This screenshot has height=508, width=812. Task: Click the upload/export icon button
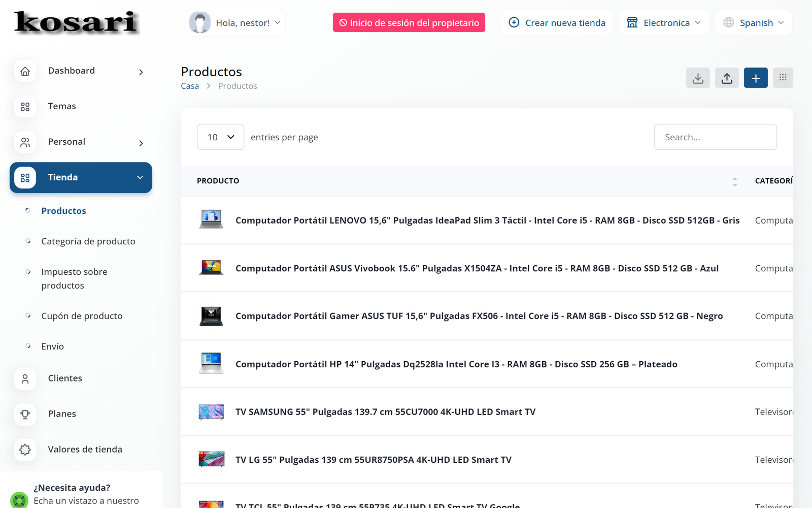pyautogui.click(x=727, y=78)
